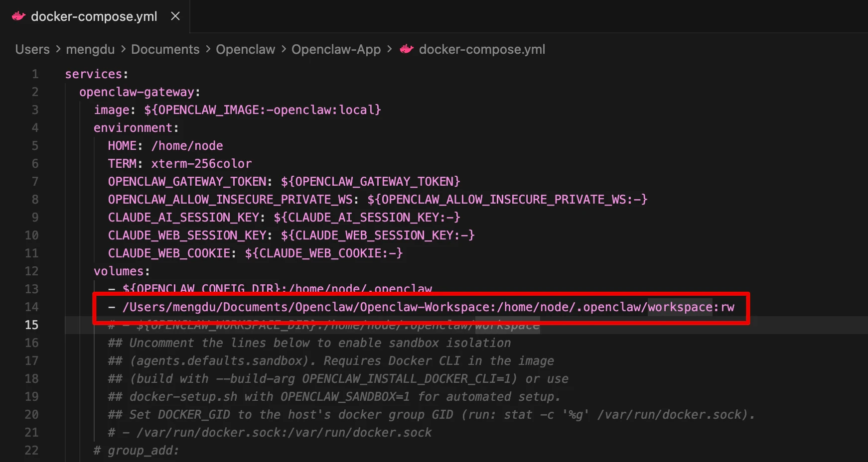Expand the Documents breadcrumb segment

click(165, 49)
